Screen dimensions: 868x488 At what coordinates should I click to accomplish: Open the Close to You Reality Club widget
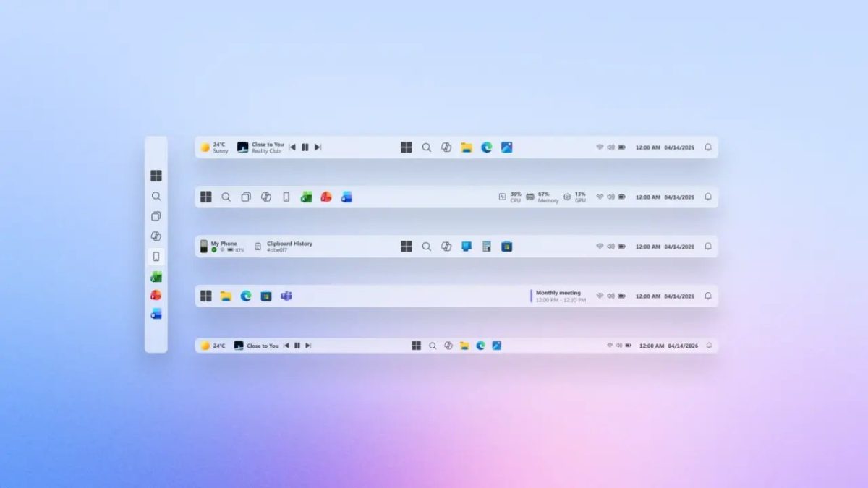click(x=260, y=147)
